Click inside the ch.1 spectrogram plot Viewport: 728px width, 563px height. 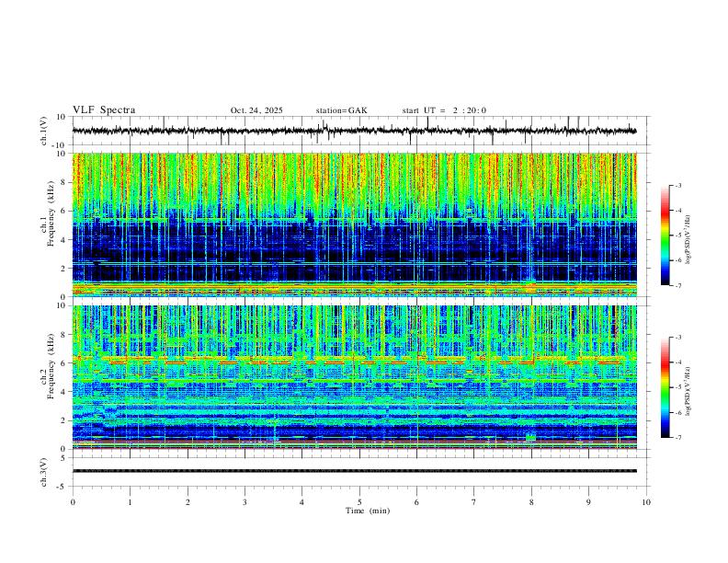coord(354,224)
